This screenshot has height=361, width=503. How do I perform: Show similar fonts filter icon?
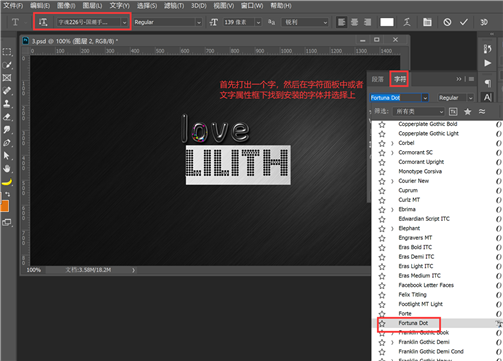tap(482, 112)
